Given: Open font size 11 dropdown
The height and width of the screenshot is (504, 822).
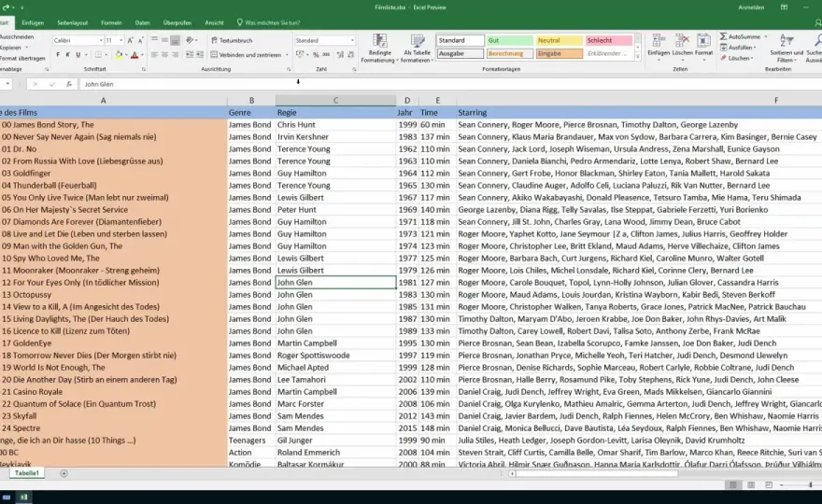Looking at the screenshot, I should click(121, 40).
